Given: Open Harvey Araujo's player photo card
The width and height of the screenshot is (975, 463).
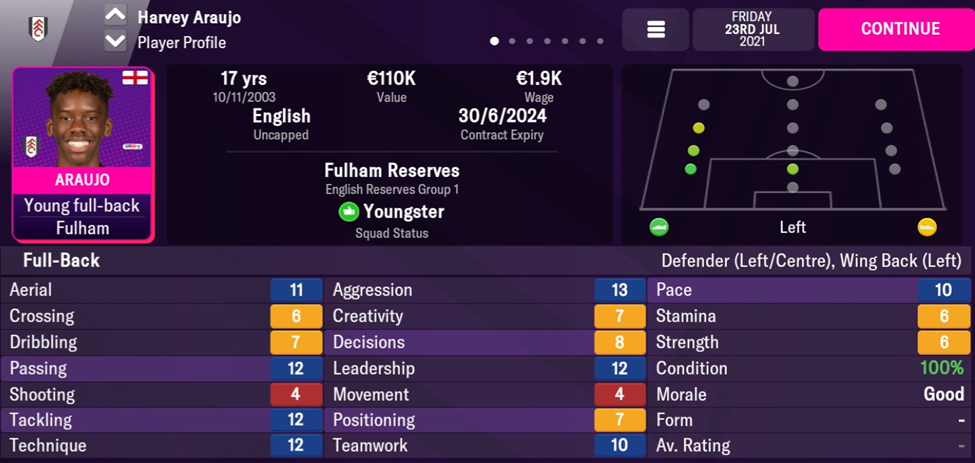Looking at the screenshot, I should tap(82, 120).
